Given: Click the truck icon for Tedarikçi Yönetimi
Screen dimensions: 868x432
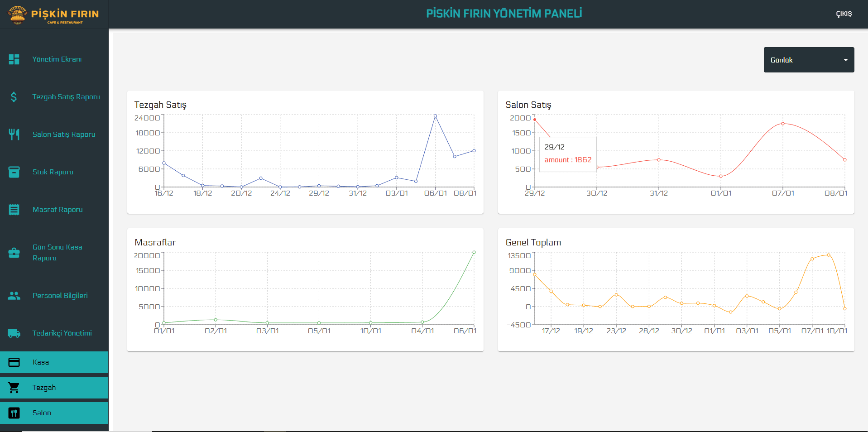Looking at the screenshot, I should click(x=14, y=333).
